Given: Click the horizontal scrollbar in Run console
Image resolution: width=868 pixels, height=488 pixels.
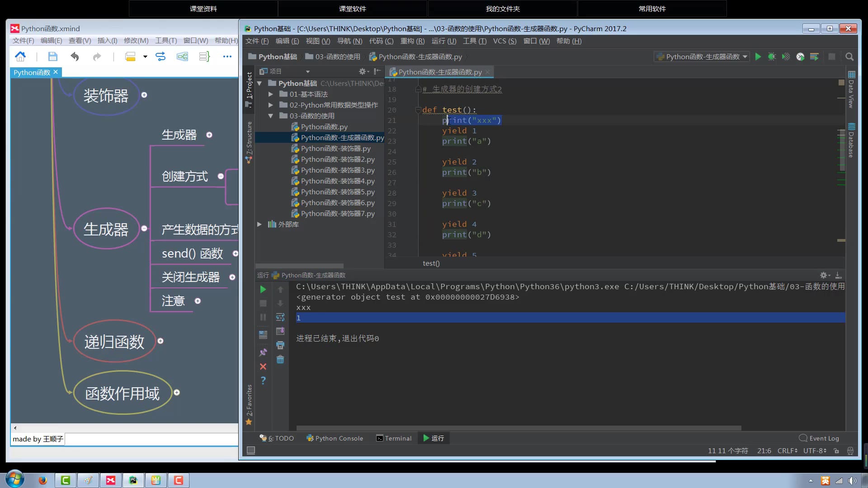Looking at the screenshot, I should (x=518, y=428).
